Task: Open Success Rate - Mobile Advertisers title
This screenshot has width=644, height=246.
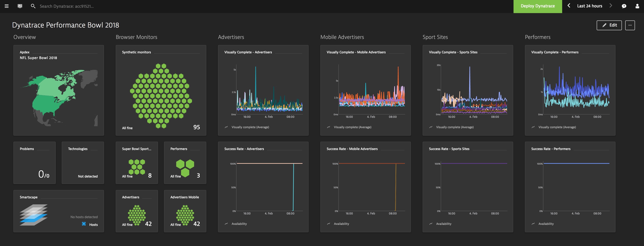Action: pos(352,149)
